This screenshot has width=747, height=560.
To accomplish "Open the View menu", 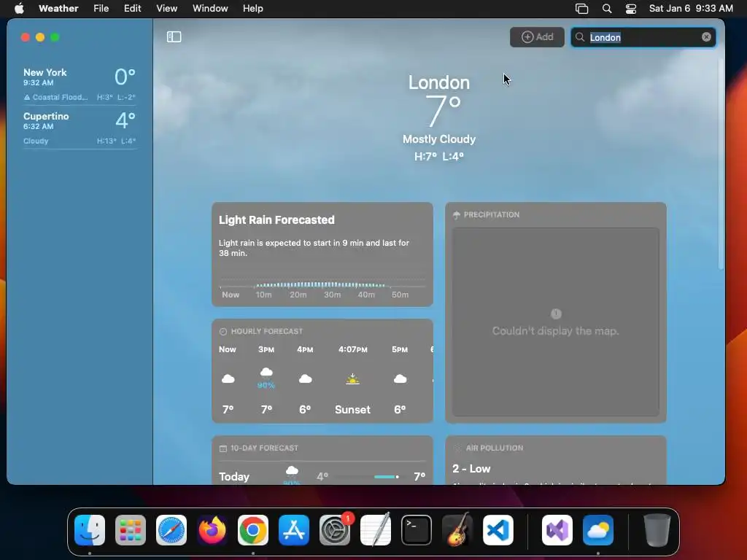I will coord(167,9).
